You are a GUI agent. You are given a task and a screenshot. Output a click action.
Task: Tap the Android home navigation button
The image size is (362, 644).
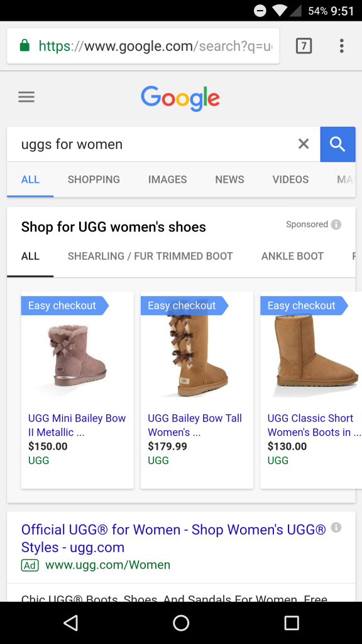click(x=181, y=623)
